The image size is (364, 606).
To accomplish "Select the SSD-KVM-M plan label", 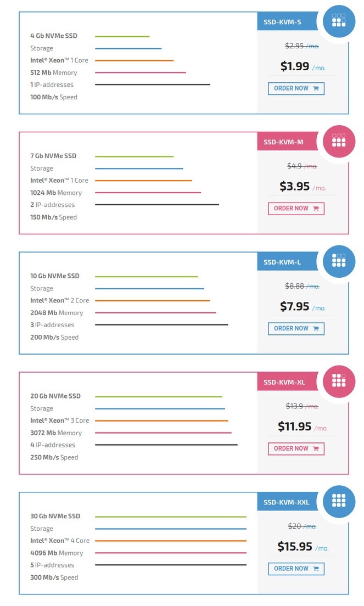I will (x=283, y=142).
